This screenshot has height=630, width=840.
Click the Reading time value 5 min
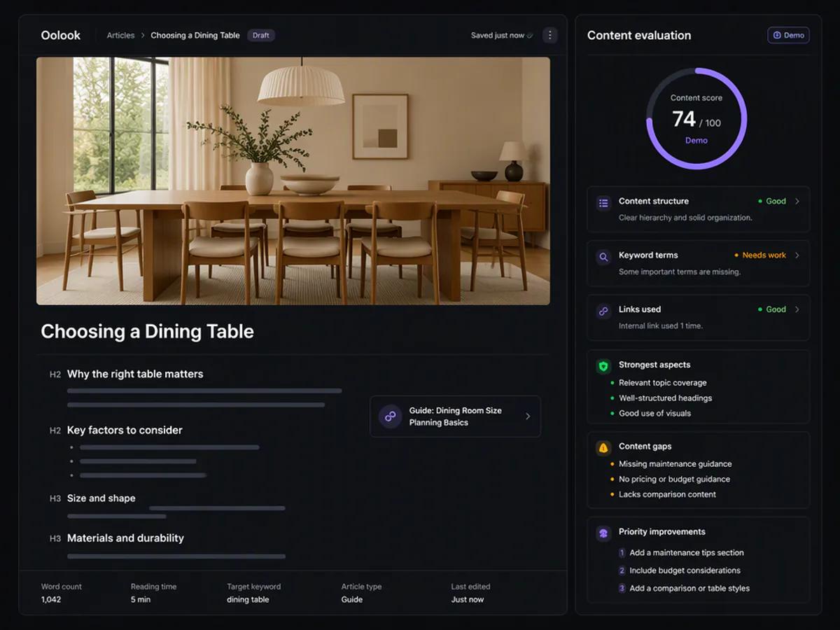(141, 600)
